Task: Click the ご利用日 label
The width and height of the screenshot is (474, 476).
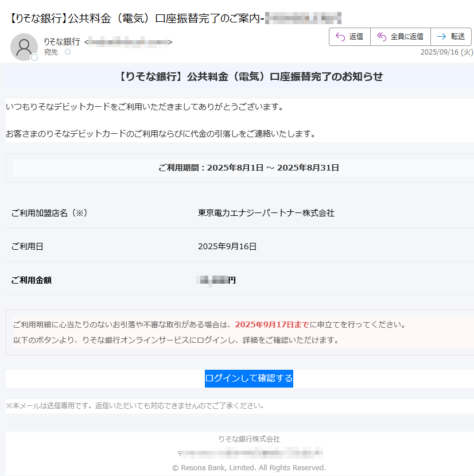Action: point(27,246)
